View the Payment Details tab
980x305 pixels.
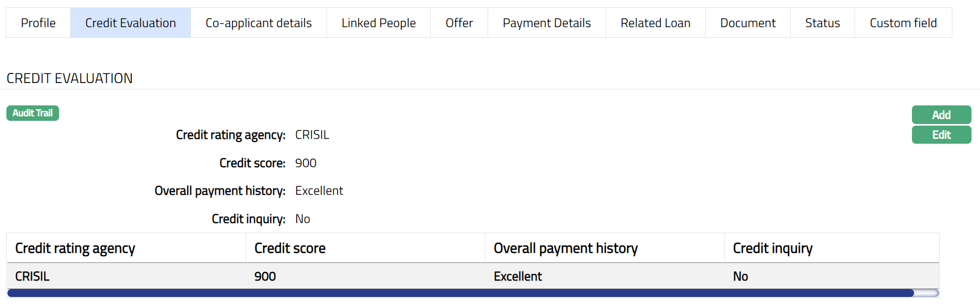[x=547, y=23]
